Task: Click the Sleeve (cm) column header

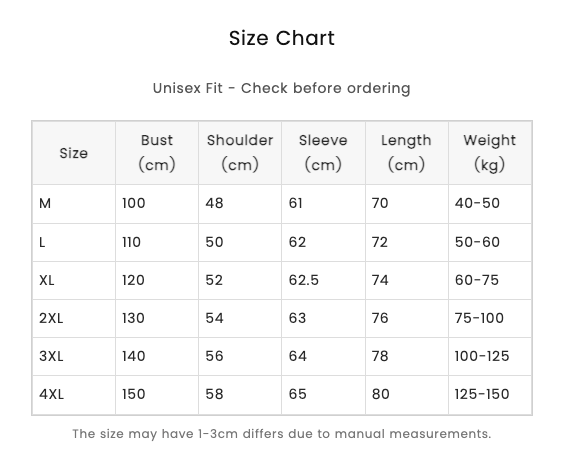Action: pos(323,153)
